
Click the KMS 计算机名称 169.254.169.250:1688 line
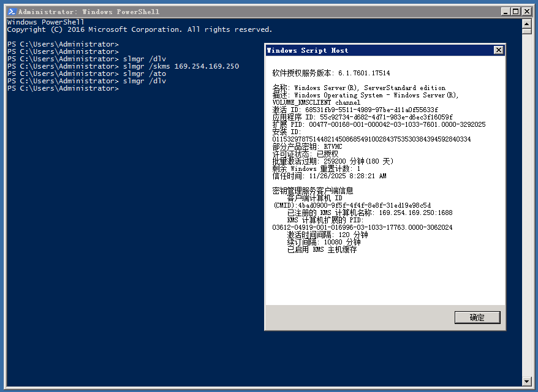tap(370, 213)
